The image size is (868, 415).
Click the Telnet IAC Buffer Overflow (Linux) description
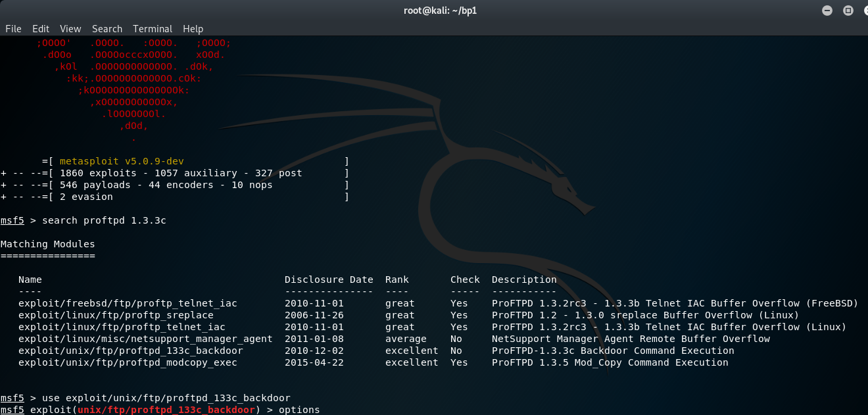click(669, 327)
